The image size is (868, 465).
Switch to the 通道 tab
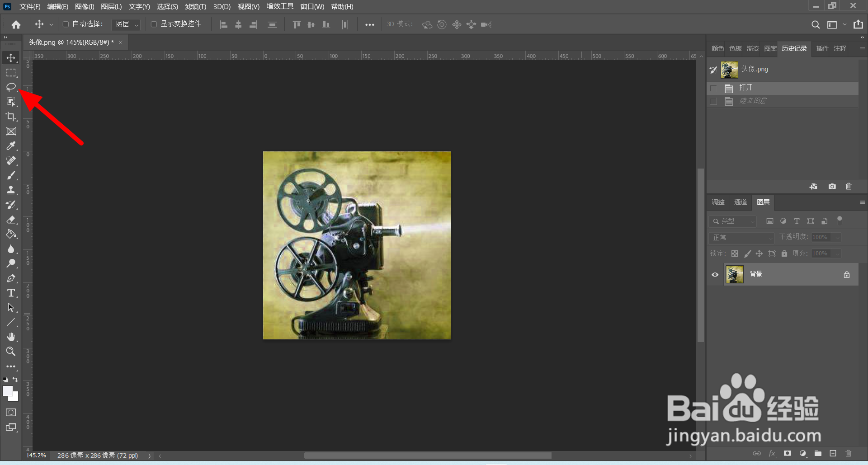tap(741, 202)
